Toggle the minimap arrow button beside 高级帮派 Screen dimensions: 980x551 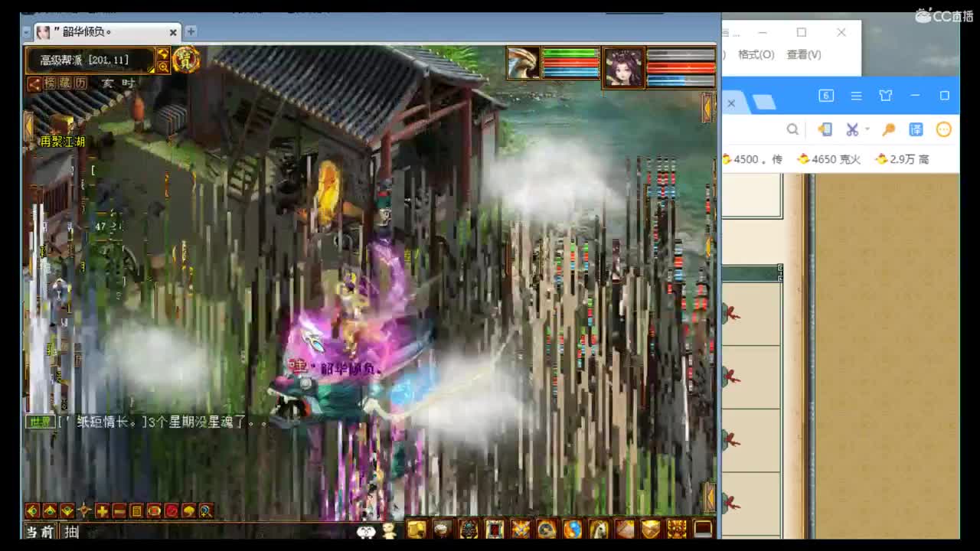coord(163,54)
